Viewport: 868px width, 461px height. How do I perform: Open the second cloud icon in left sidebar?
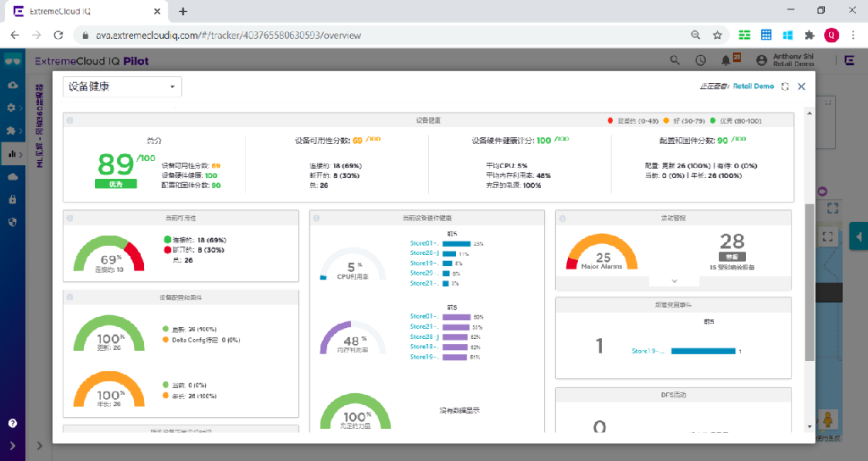click(13, 176)
